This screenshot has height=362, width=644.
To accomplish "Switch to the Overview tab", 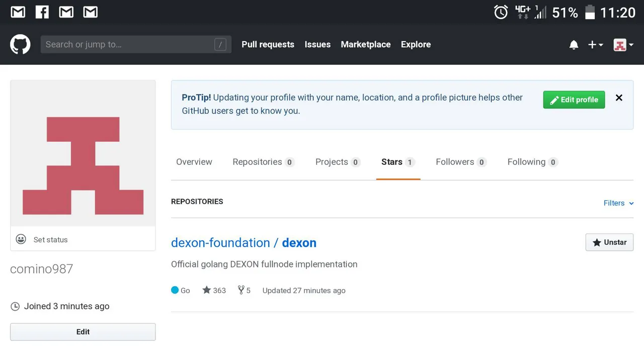I will [x=194, y=162].
